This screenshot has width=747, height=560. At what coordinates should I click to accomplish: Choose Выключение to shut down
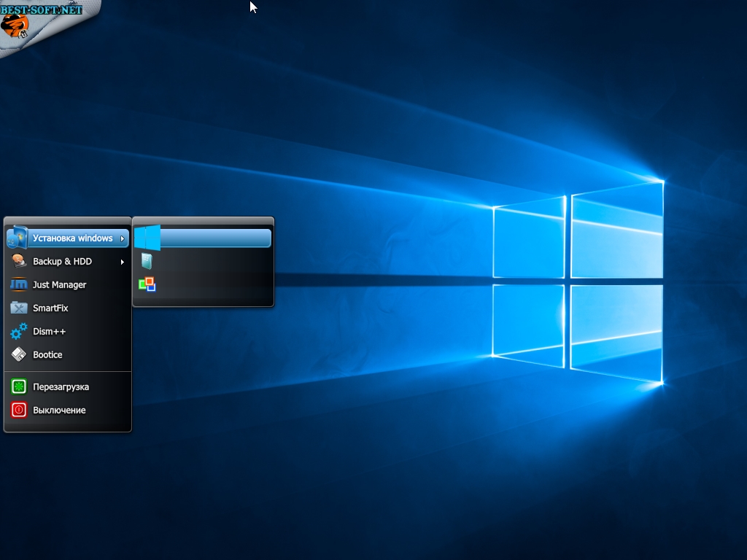click(68, 410)
